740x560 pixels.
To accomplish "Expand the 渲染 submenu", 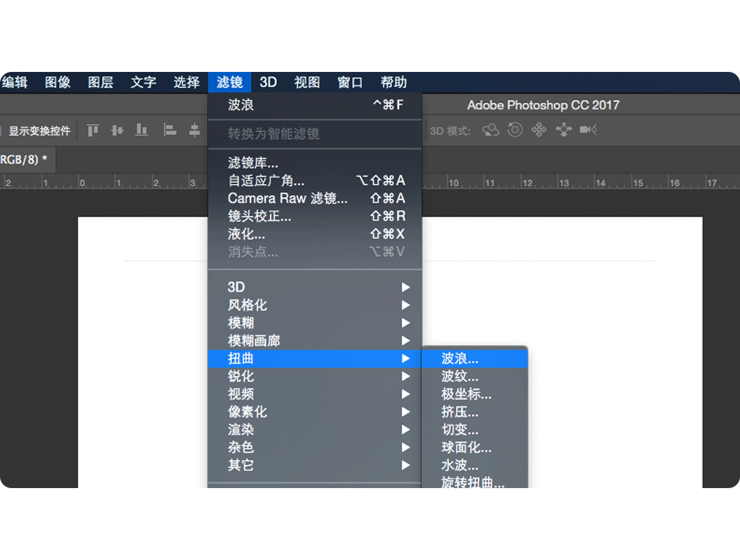I will point(315,430).
